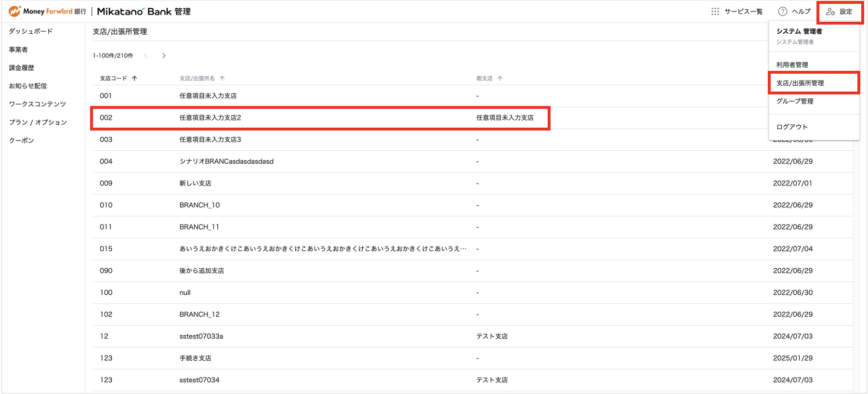Open プラン / オプション in the sidebar
868x394 pixels.
tap(38, 122)
